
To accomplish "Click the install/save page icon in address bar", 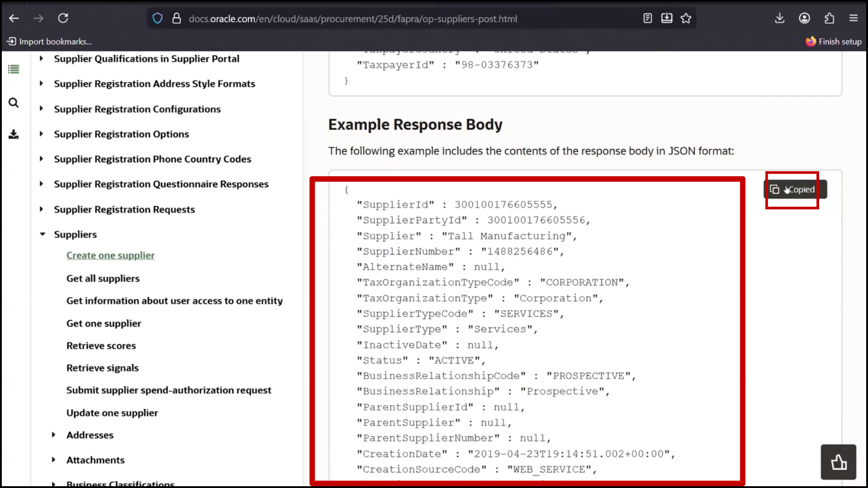I will click(667, 19).
